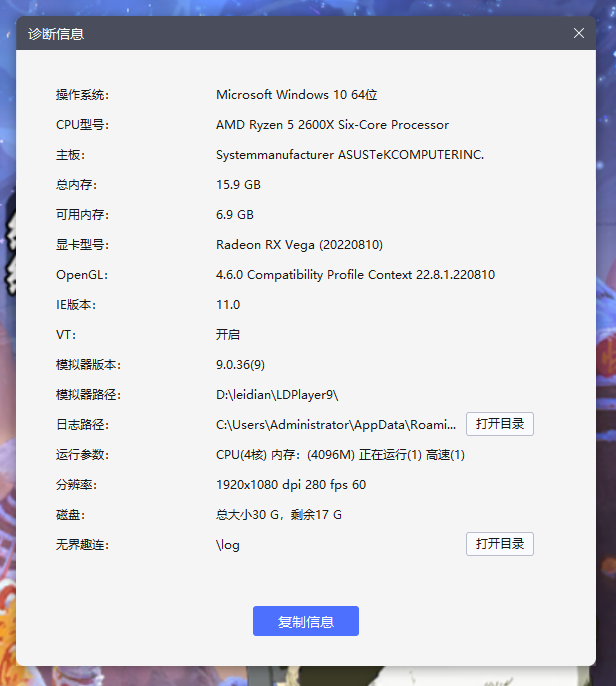Click the IE版本 11.0 value
Screen dimensions: 616x686
coord(228,305)
